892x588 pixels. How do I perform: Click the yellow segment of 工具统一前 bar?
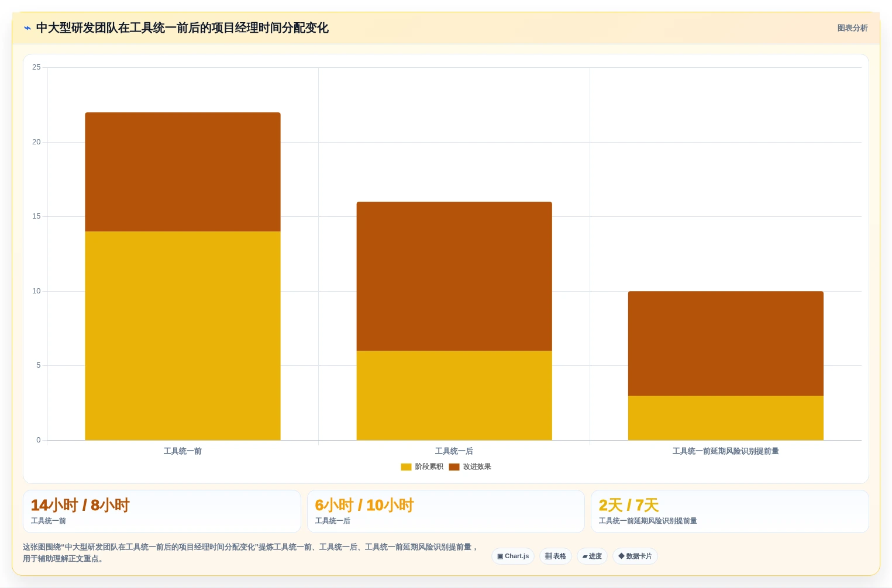(x=182, y=335)
